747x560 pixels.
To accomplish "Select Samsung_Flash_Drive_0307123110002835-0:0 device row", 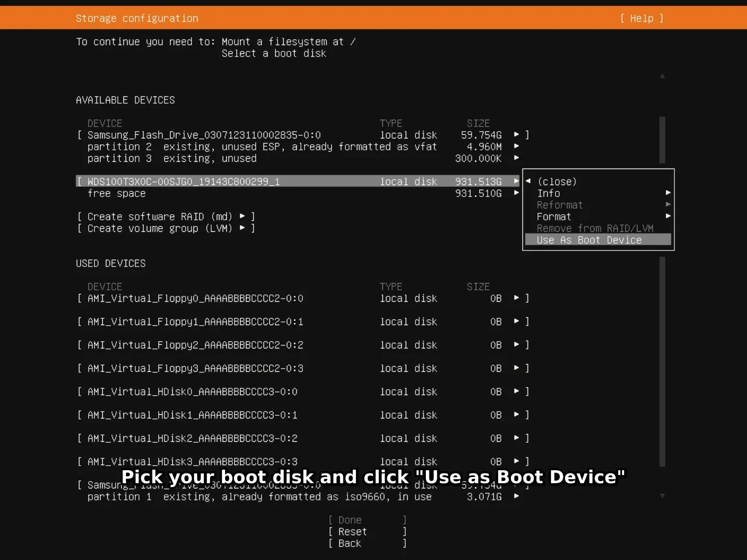I will click(x=303, y=135).
